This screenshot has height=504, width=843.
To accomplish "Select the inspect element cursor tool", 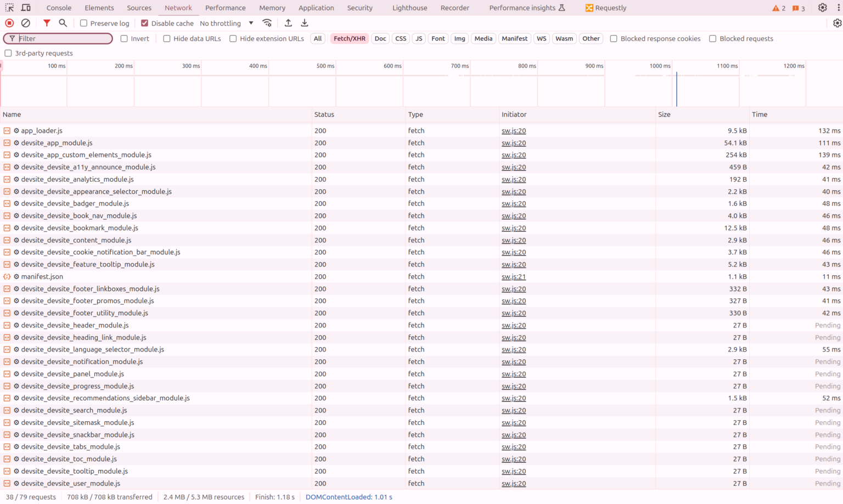I will [x=8, y=7].
